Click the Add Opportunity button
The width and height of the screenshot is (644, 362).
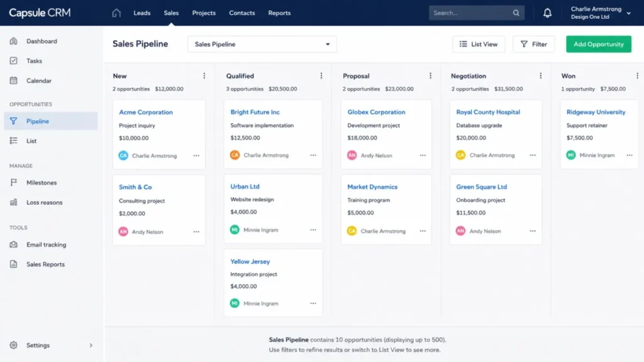click(599, 45)
